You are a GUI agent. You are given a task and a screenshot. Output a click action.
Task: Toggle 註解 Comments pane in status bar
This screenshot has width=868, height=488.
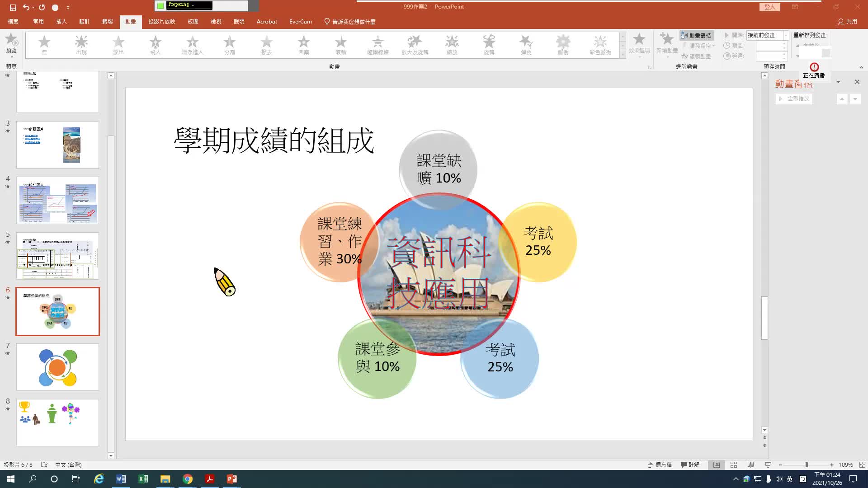pos(690,465)
